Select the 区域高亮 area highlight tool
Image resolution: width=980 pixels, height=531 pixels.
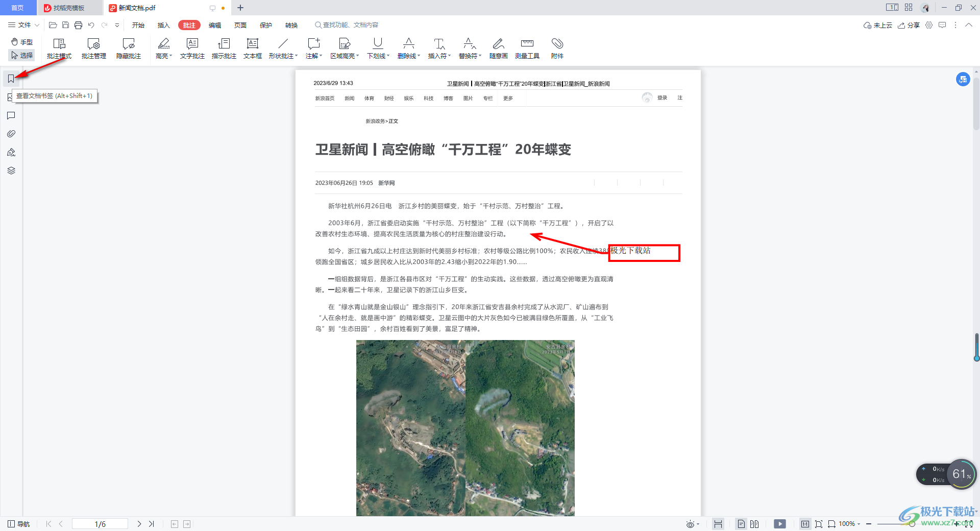pyautogui.click(x=345, y=49)
